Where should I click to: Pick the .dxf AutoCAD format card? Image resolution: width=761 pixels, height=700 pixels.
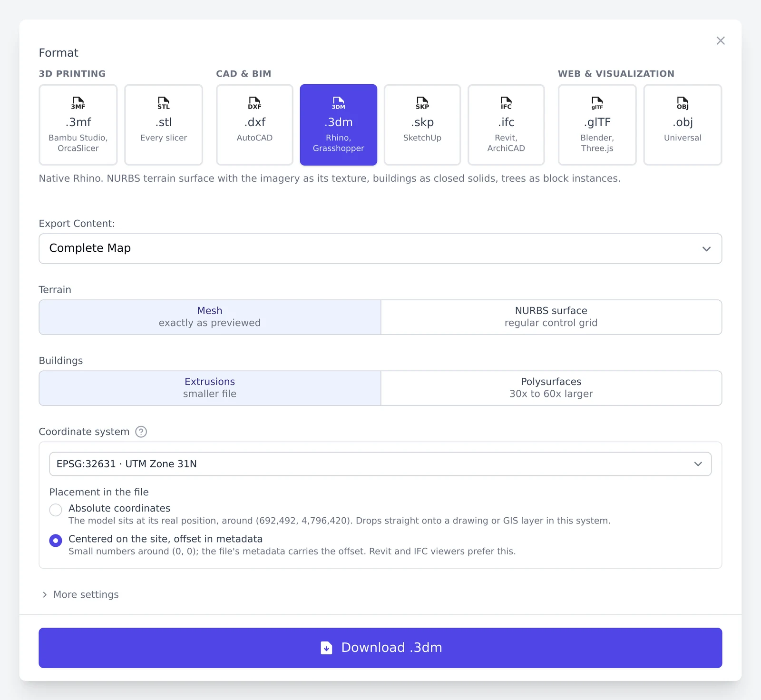pyautogui.click(x=254, y=125)
